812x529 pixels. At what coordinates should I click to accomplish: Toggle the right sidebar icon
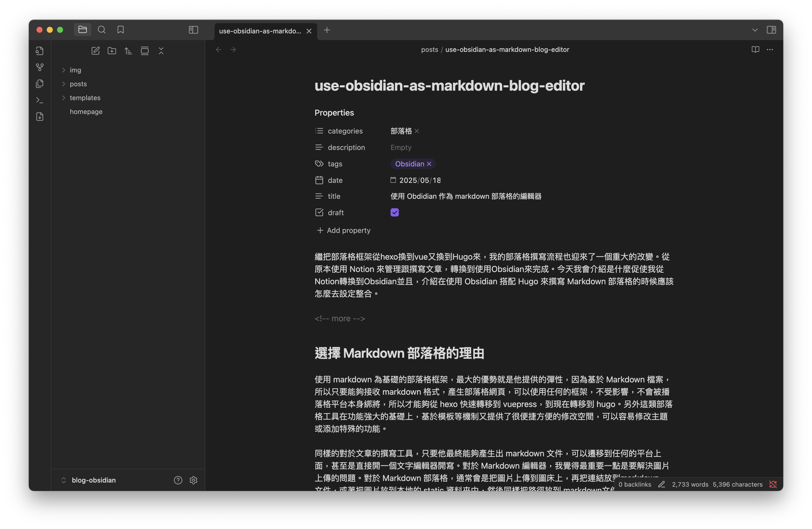click(x=771, y=30)
